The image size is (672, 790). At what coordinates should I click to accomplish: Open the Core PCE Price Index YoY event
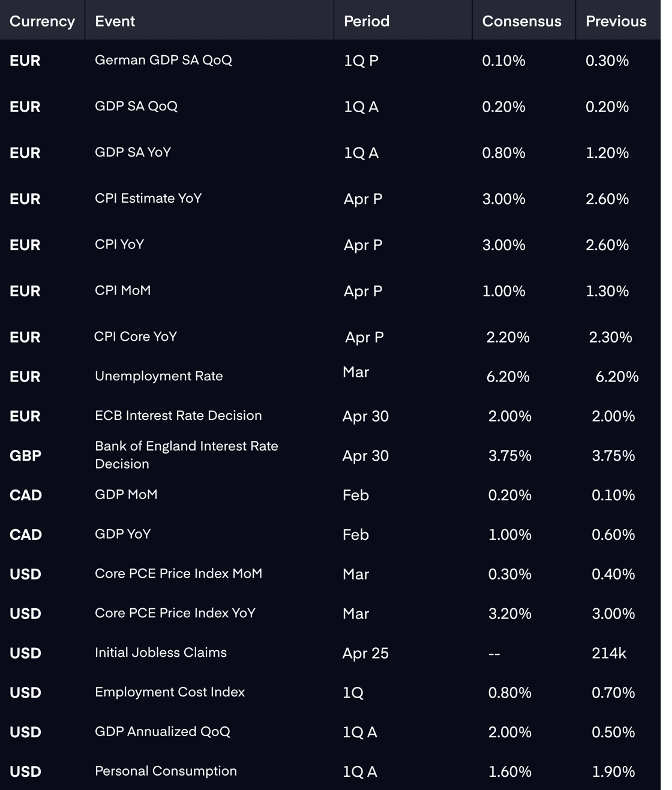175,613
